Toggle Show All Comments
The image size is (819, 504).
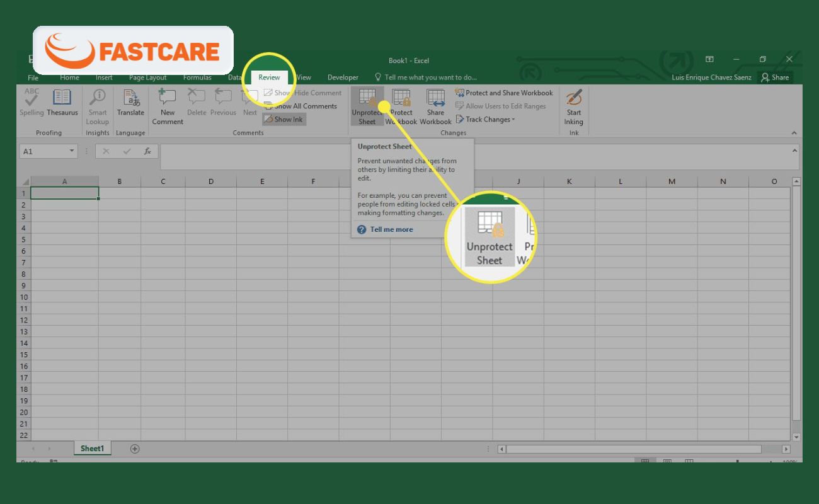pyautogui.click(x=301, y=106)
